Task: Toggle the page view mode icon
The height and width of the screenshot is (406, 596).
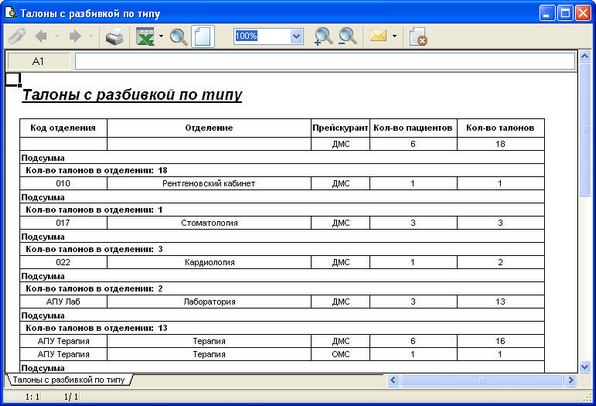Action: click(203, 36)
